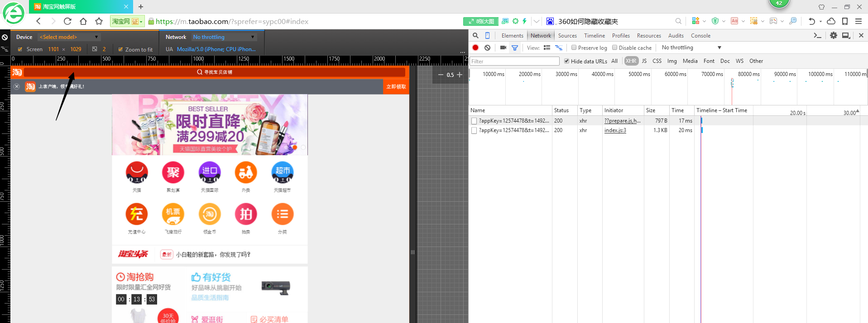868x323 pixels.
Task: Show All request types
Action: coord(614,61)
